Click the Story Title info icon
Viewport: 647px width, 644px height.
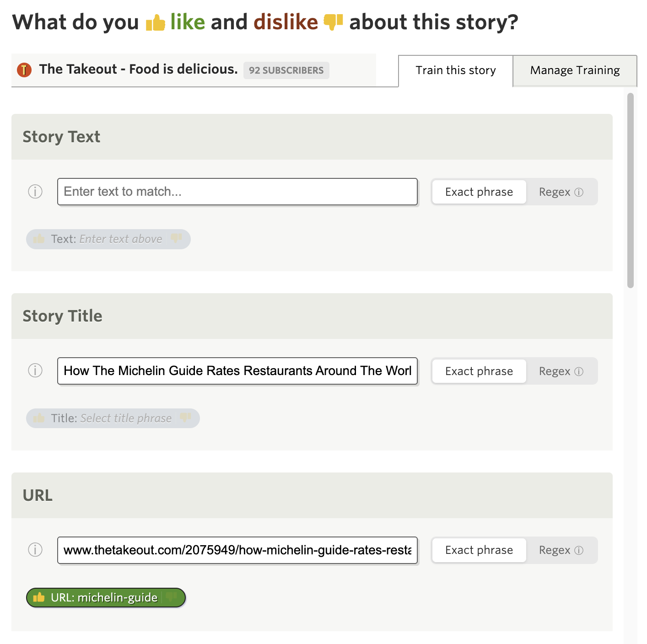tap(35, 370)
